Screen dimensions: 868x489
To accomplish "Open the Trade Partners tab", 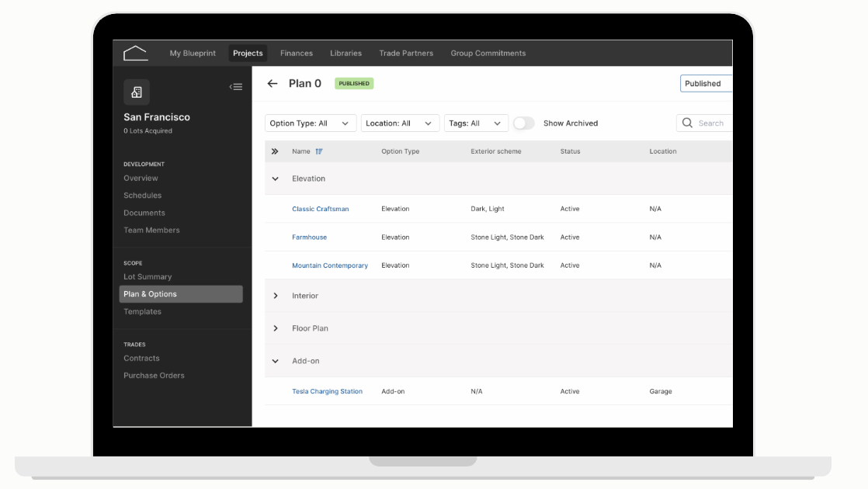I will point(406,53).
